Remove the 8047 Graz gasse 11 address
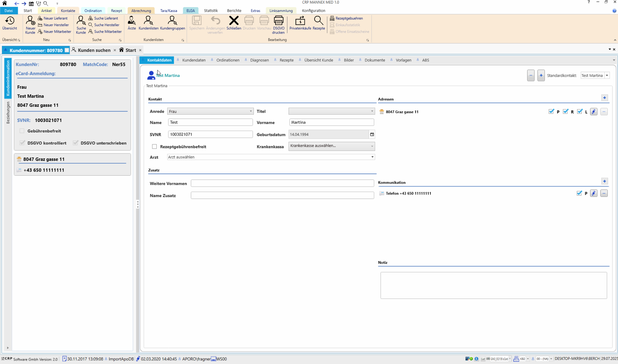Viewport: 618px width, 364px height. point(604,112)
